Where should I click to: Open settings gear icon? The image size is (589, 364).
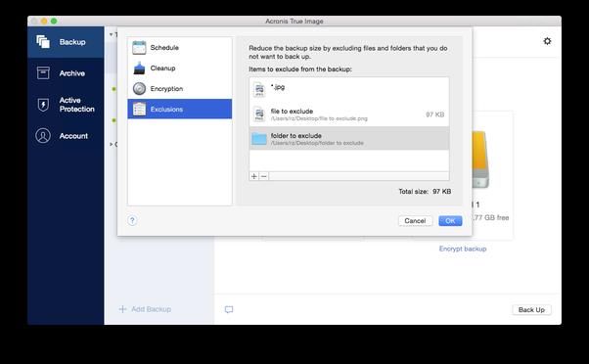547,41
